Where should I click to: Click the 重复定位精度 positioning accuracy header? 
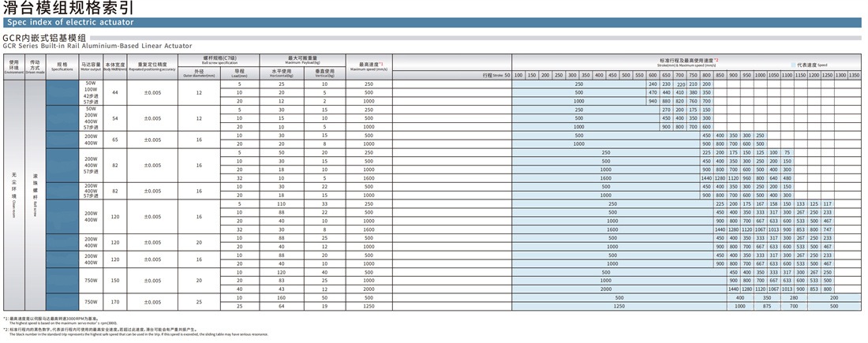(x=152, y=67)
